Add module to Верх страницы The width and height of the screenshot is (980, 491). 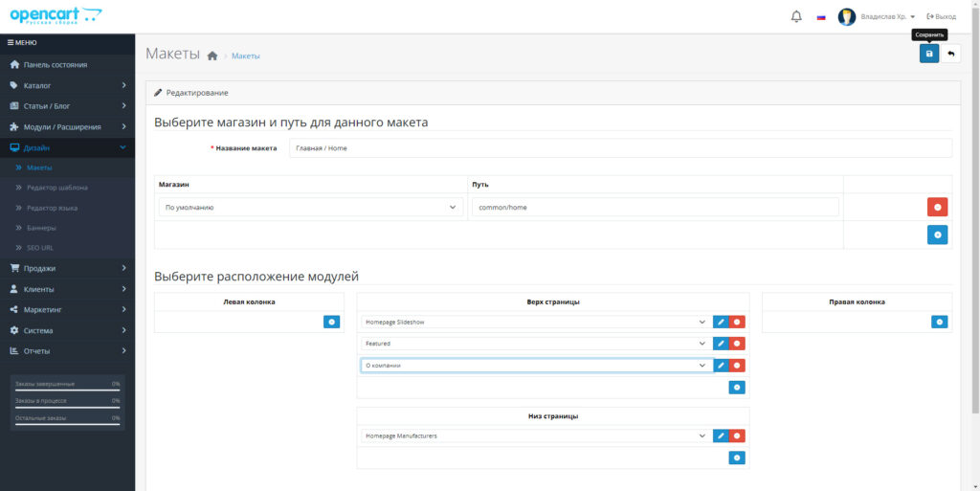[737, 388]
